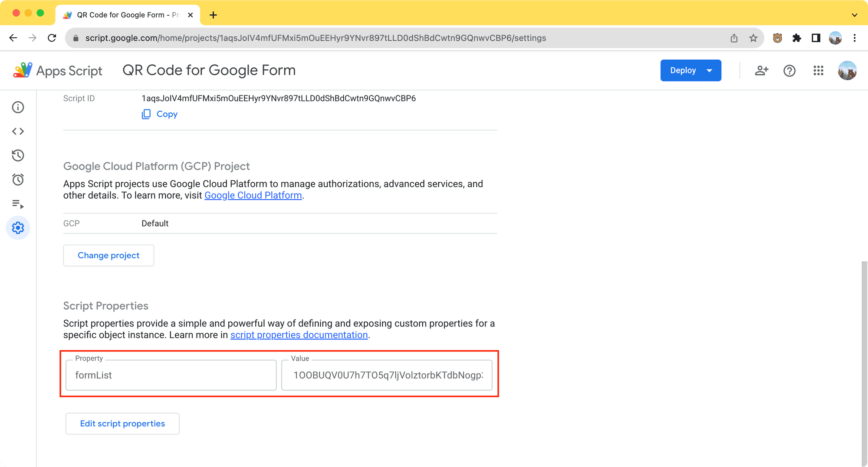Click the Change project button
868x467 pixels.
(x=108, y=255)
